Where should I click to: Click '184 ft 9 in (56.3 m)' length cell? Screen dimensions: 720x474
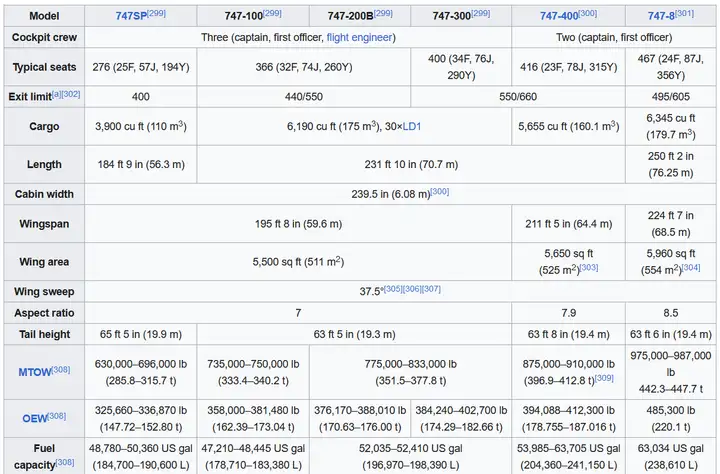coord(141,164)
